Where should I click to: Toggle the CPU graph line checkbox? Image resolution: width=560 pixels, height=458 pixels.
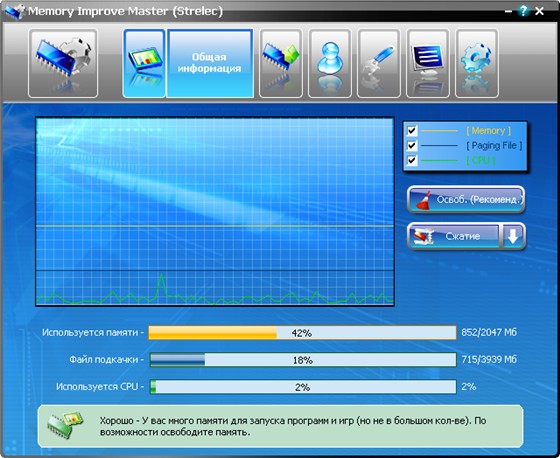(412, 160)
